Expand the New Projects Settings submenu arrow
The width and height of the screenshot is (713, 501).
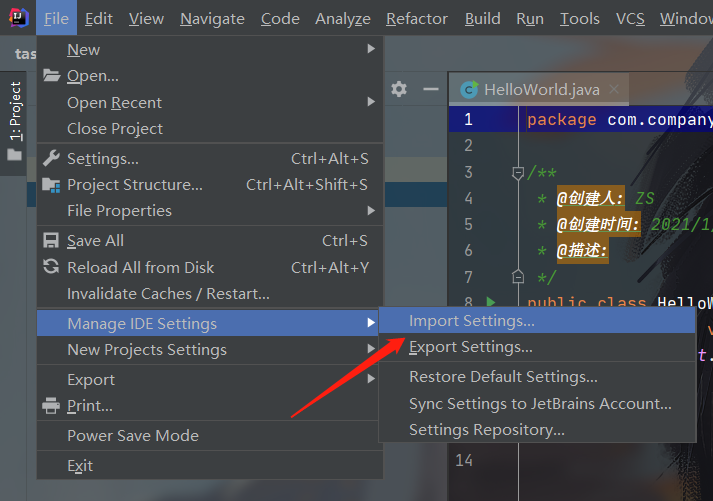[x=371, y=349]
